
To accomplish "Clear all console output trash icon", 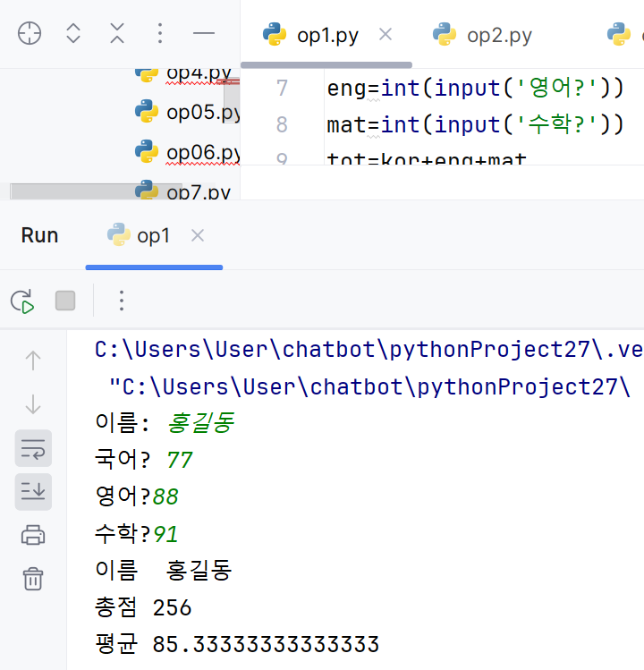I will click(33, 579).
